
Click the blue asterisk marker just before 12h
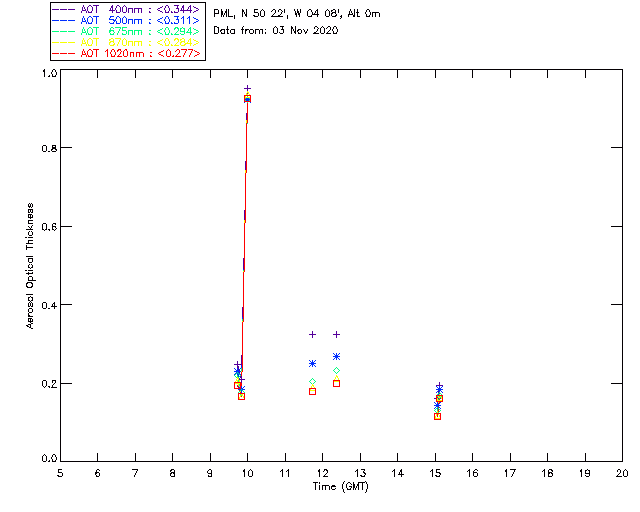312,363
